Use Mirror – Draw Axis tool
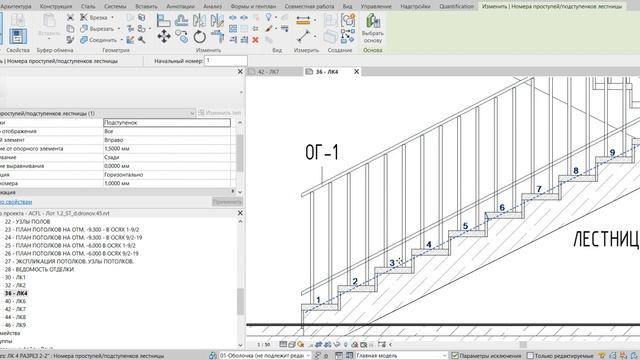This screenshot has height=360, width=640. [217, 19]
